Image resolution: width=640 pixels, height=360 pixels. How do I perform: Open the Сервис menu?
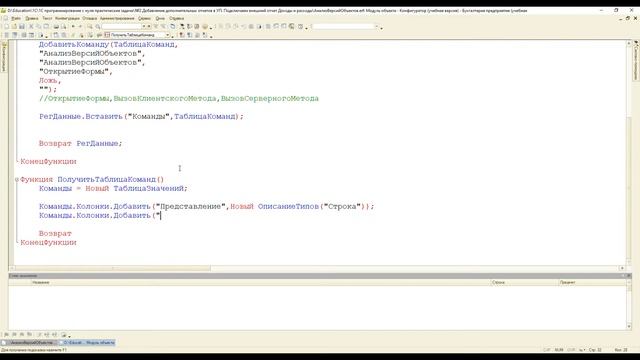(x=144, y=18)
